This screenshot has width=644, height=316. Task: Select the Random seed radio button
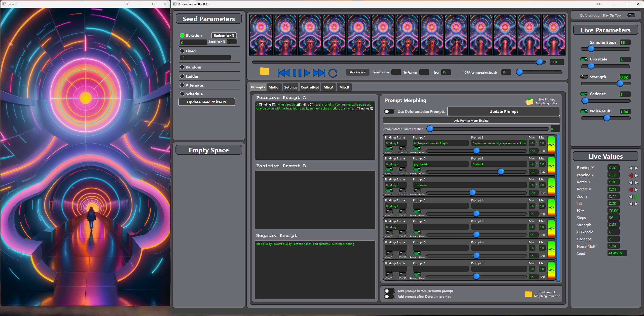[x=182, y=67]
